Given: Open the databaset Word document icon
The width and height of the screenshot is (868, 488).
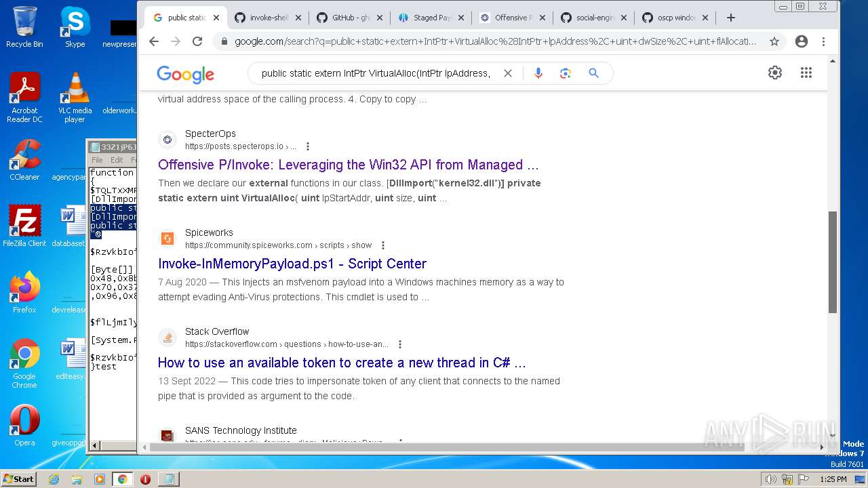Looking at the screenshot, I should 70,226.
